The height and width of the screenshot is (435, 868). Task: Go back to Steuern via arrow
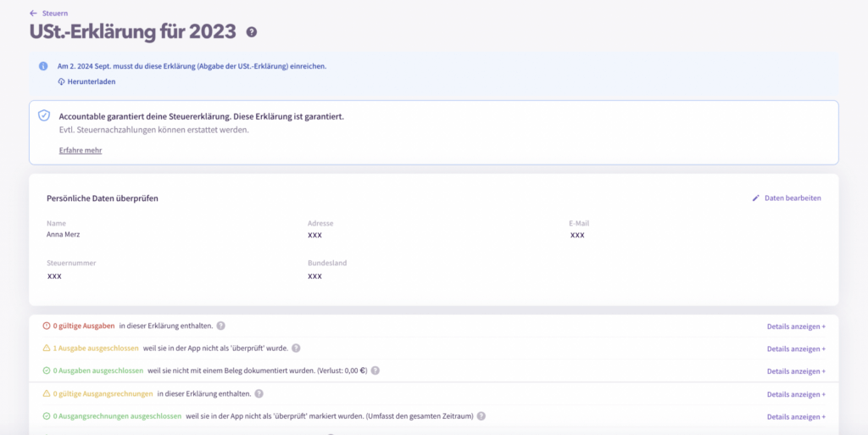(x=33, y=14)
